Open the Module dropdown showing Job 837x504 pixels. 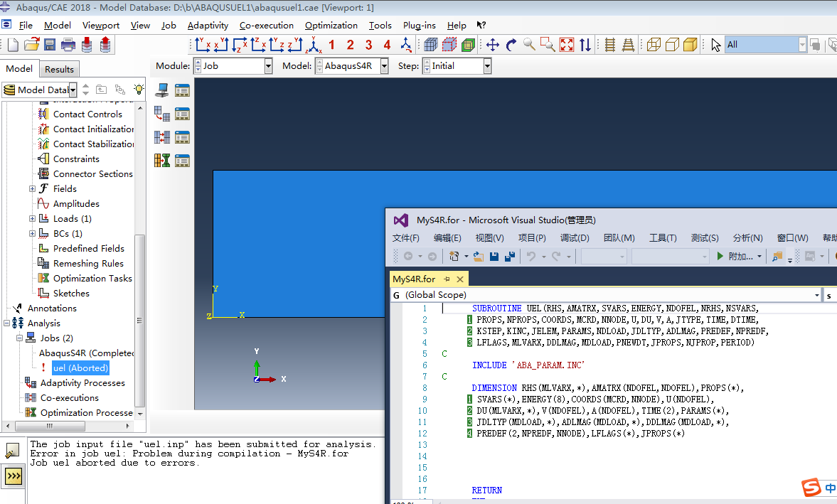[x=268, y=66]
